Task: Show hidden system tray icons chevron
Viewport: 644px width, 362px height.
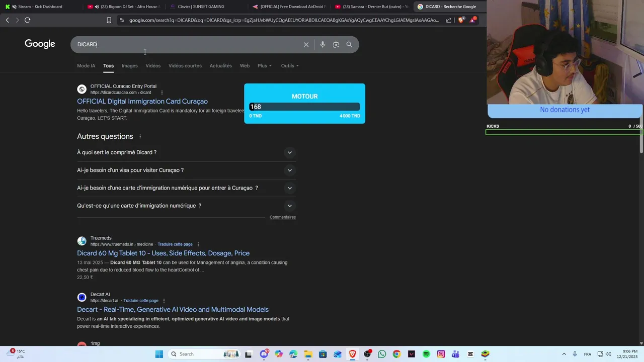Action: pyautogui.click(x=563, y=354)
